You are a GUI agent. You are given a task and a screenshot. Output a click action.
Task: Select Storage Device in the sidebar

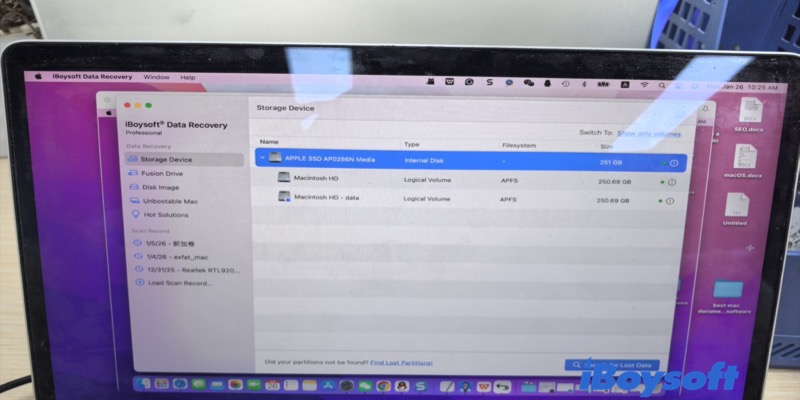tap(184, 160)
